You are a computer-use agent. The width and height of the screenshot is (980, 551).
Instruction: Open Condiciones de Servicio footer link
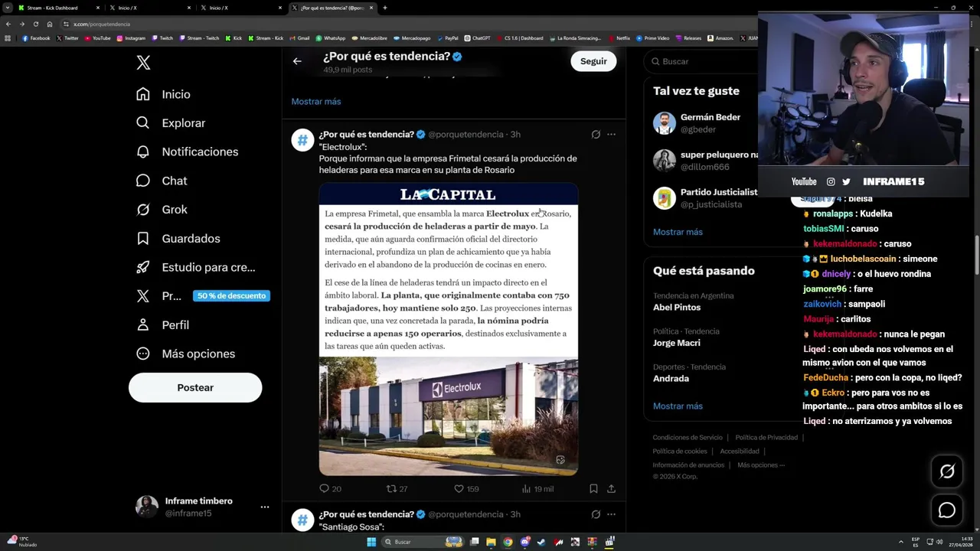[x=688, y=438]
